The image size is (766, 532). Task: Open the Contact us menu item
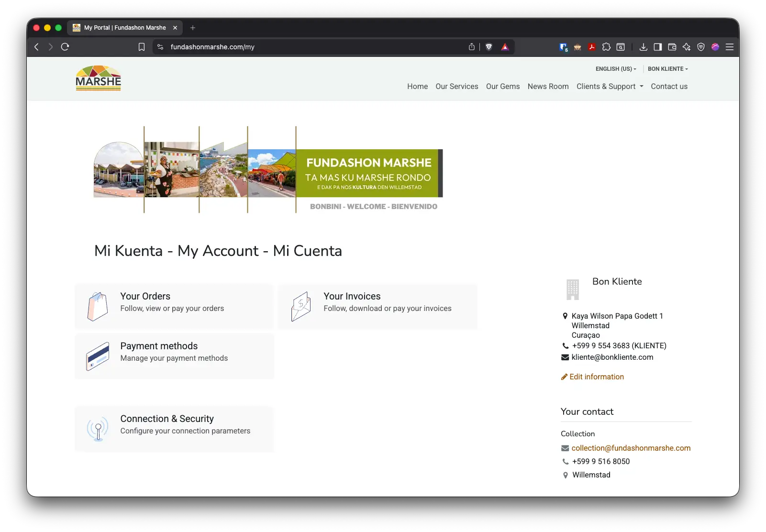coord(669,87)
